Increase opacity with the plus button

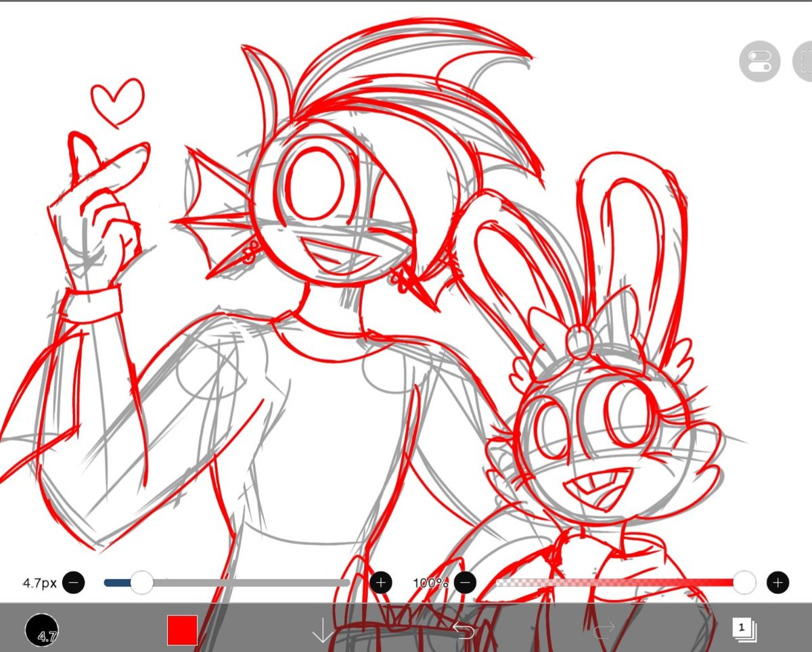(x=778, y=582)
